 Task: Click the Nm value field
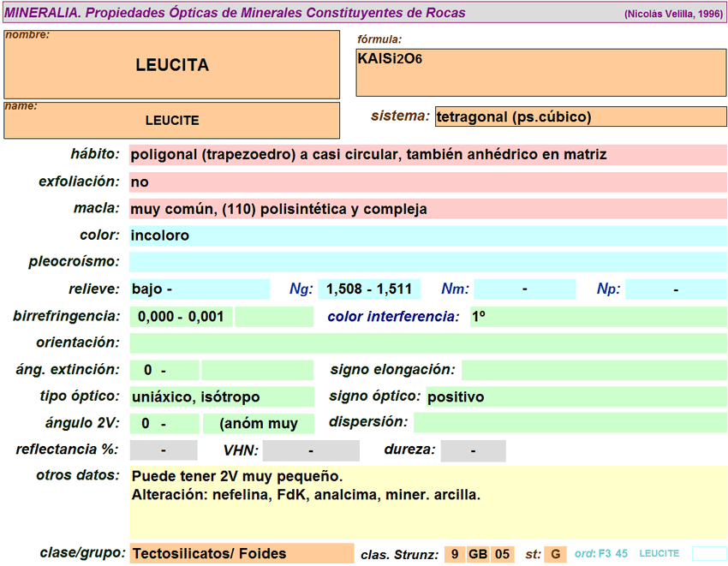pyautogui.click(x=524, y=289)
